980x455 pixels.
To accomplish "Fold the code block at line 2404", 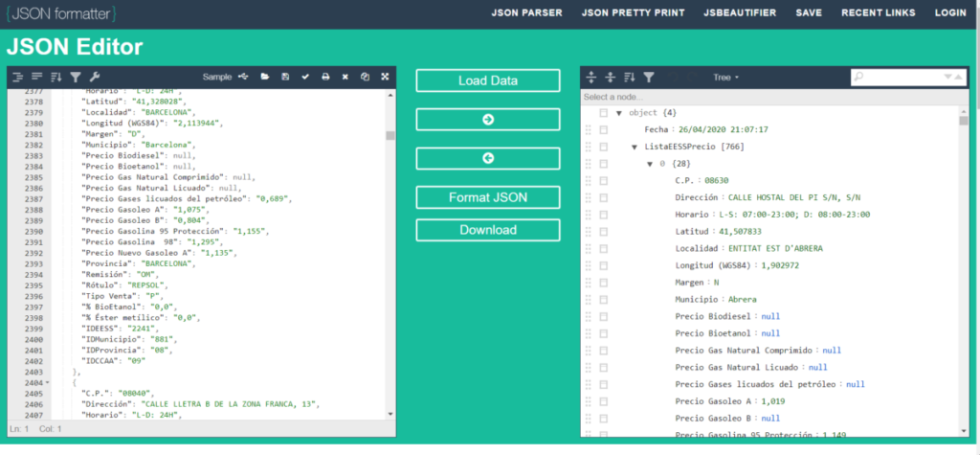I will click(x=48, y=382).
